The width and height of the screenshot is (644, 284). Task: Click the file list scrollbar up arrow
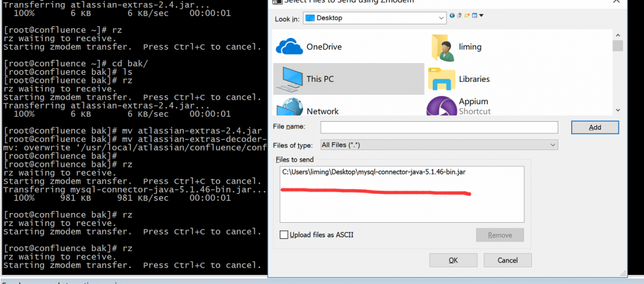(618, 35)
